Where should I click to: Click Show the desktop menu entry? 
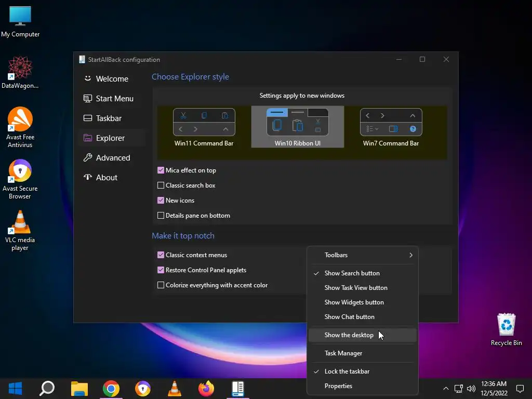pos(362,335)
